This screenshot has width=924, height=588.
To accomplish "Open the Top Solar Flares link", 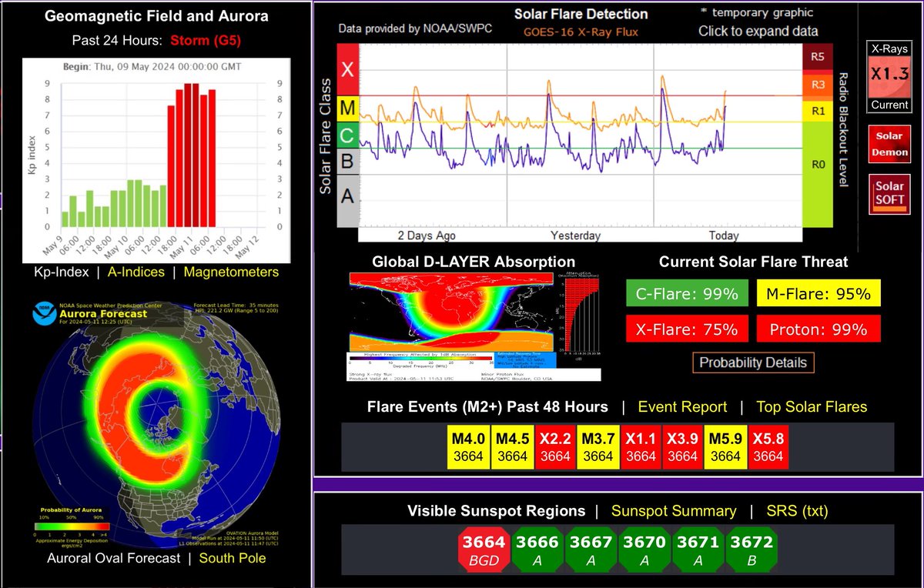I will 812,407.
